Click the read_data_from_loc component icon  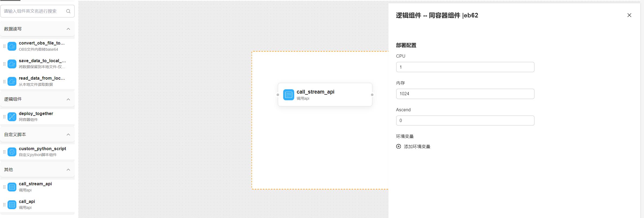coord(12,81)
